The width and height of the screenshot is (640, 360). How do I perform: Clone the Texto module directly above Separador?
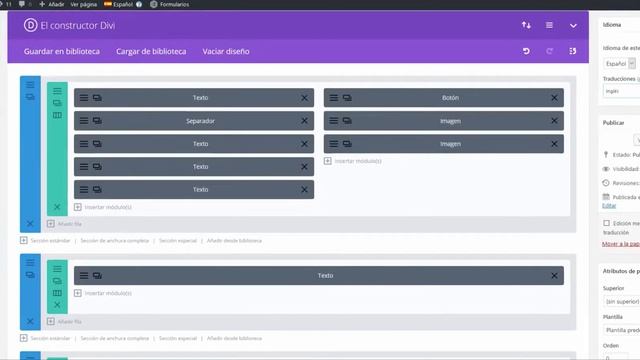pyautogui.click(x=97, y=98)
